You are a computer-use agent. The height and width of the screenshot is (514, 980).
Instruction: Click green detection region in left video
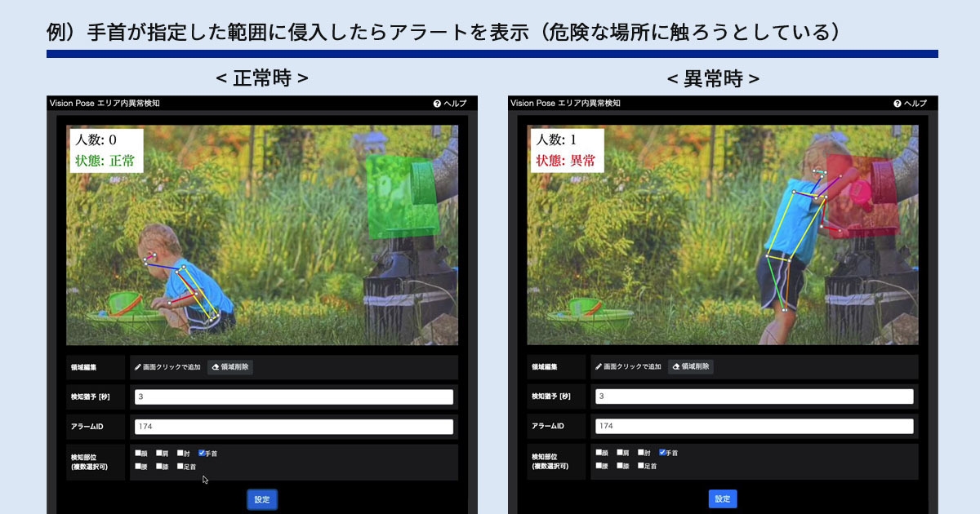pos(400,197)
